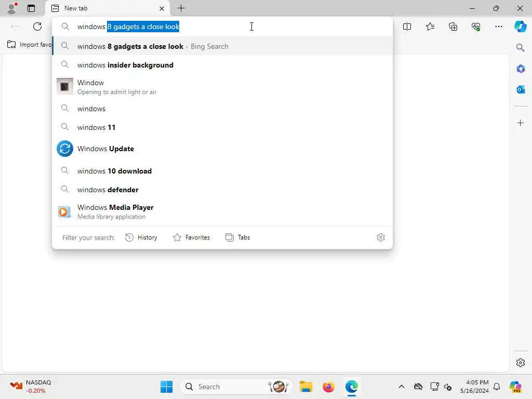Screen dimensions: 532x399
Task: Open the Outlook sidebar icon
Action: coord(521,89)
